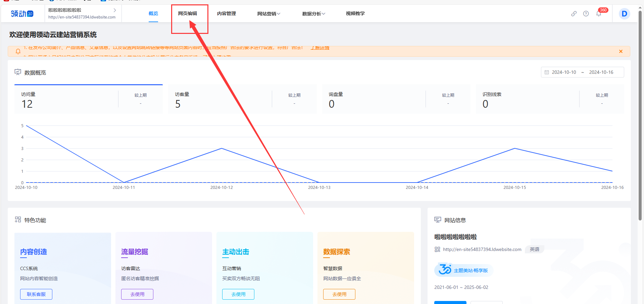Click the calendar icon in the date picker
Viewport: 644px width, 304px height.
coord(546,72)
